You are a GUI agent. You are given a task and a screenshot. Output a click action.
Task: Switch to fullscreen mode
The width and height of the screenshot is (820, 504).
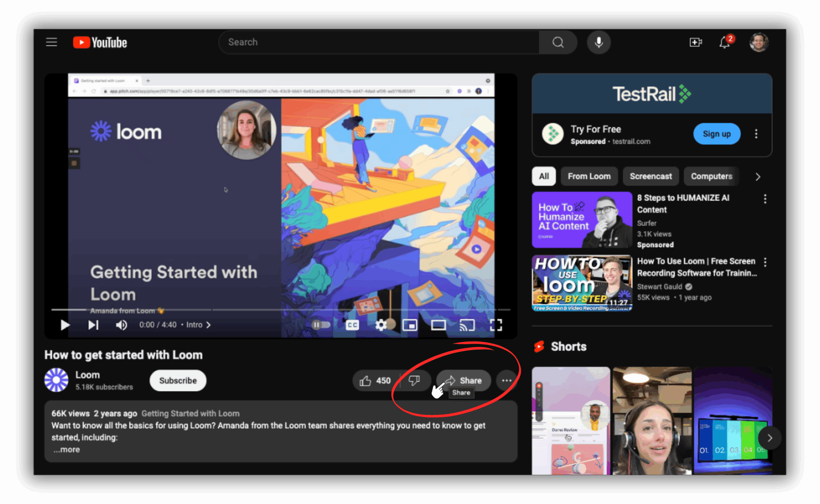point(497,325)
